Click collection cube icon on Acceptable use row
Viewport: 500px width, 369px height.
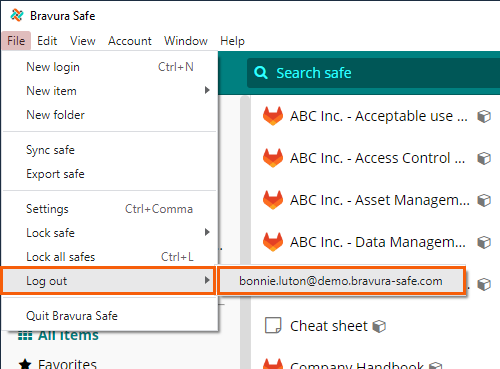(x=484, y=116)
